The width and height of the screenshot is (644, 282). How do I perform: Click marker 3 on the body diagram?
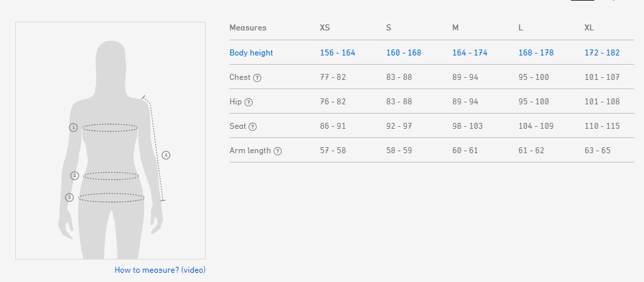click(x=69, y=197)
